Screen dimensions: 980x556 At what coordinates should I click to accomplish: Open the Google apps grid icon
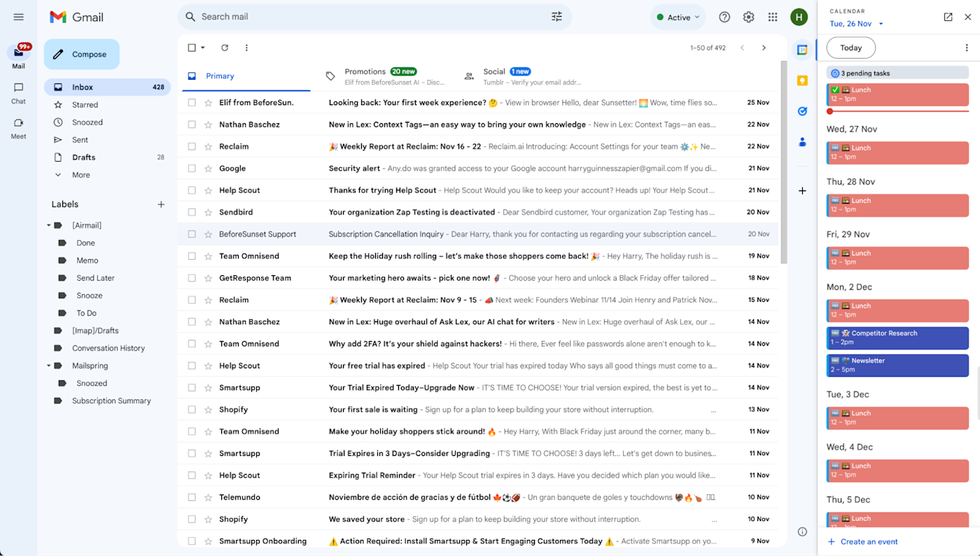tap(773, 17)
